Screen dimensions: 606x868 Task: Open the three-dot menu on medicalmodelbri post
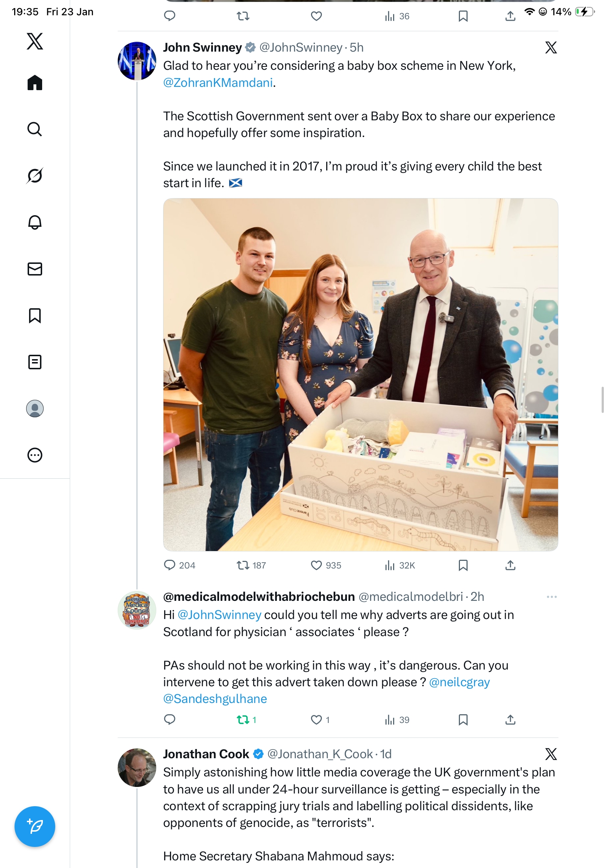(x=552, y=596)
